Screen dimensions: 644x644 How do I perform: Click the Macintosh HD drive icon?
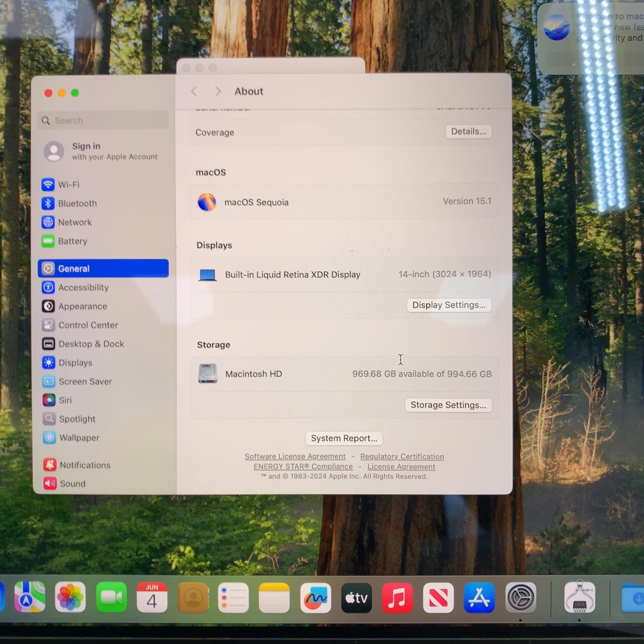point(208,373)
